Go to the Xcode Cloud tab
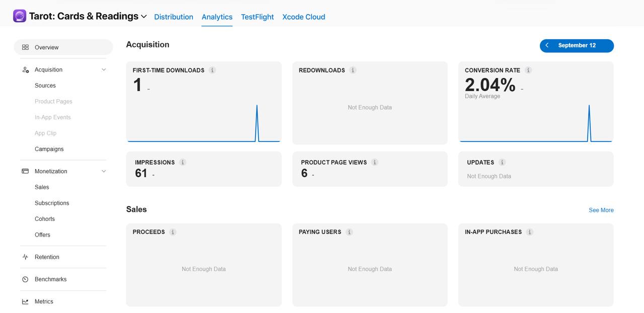The width and height of the screenshot is (644, 313). tap(304, 17)
